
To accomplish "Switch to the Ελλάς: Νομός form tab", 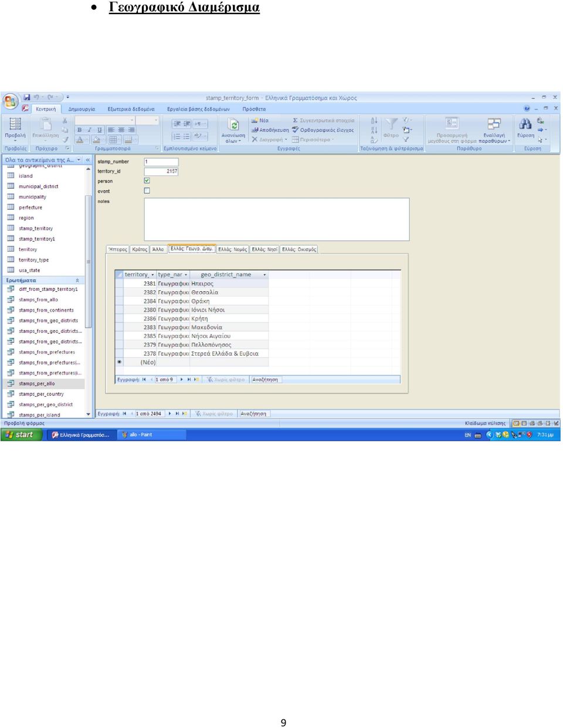I will tap(233, 249).
